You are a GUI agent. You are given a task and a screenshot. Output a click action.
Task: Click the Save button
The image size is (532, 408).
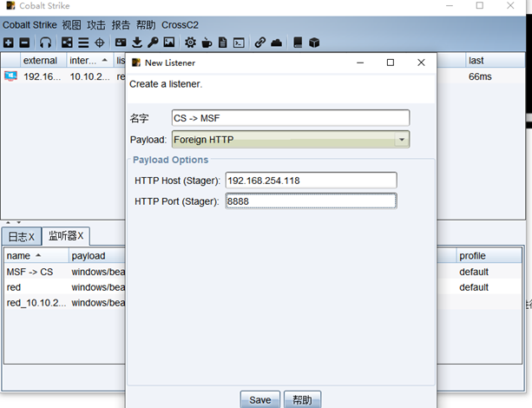(x=259, y=400)
